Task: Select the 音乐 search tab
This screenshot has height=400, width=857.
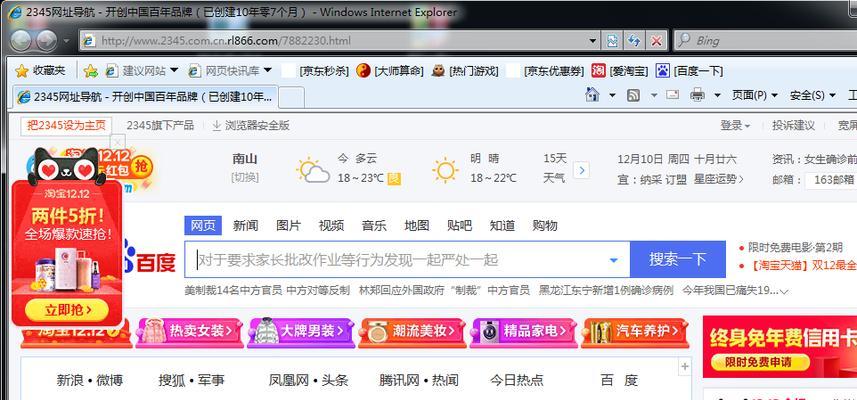Action: (374, 225)
